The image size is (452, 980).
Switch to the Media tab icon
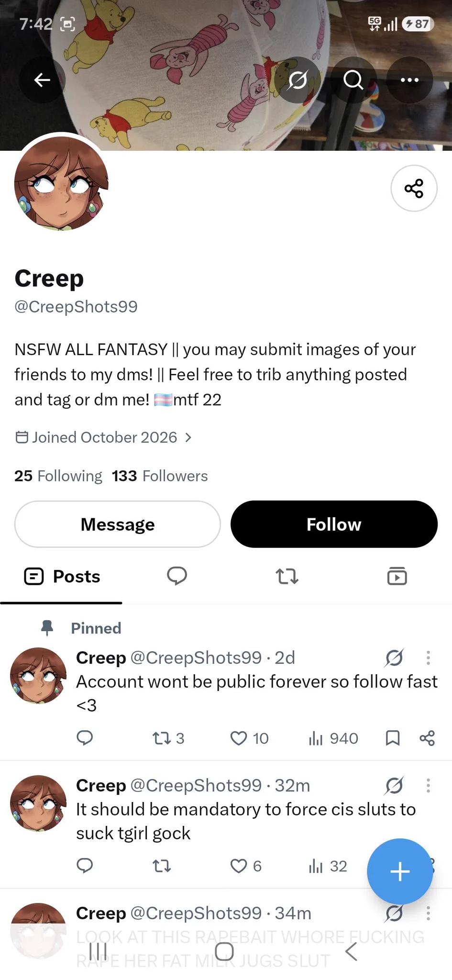coord(397,576)
